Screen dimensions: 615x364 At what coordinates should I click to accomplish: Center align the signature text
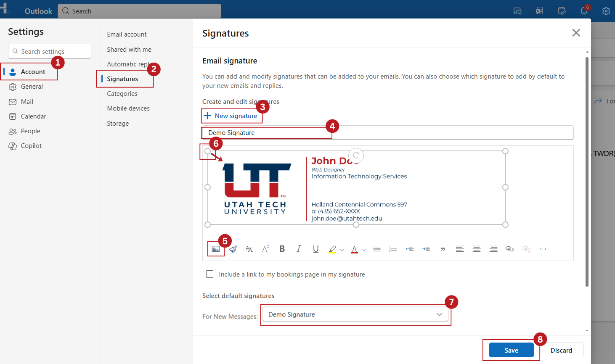click(477, 248)
